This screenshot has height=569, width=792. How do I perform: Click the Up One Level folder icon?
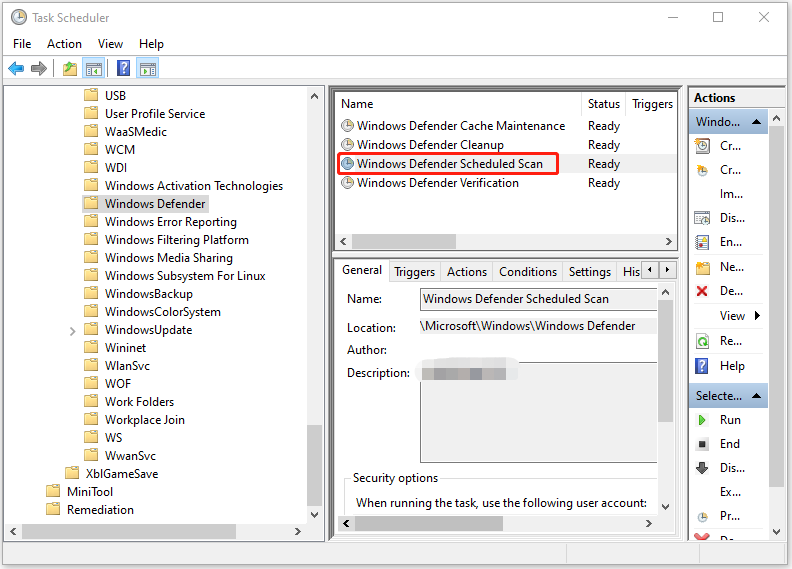click(x=70, y=68)
